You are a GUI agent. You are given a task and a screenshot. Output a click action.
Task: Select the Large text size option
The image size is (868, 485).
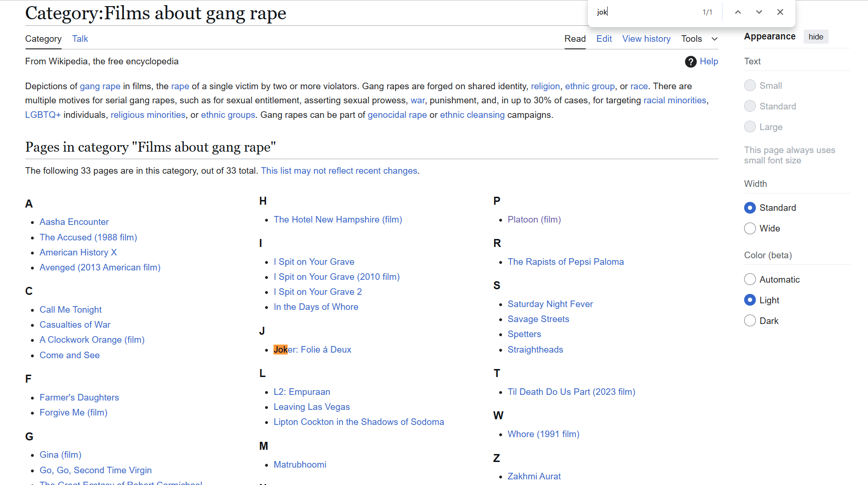750,127
